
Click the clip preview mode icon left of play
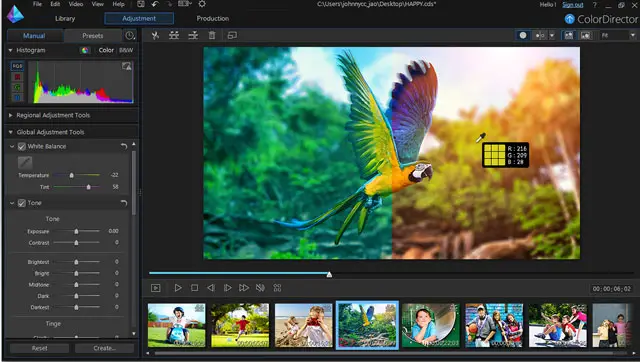pyautogui.click(x=156, y=288)
